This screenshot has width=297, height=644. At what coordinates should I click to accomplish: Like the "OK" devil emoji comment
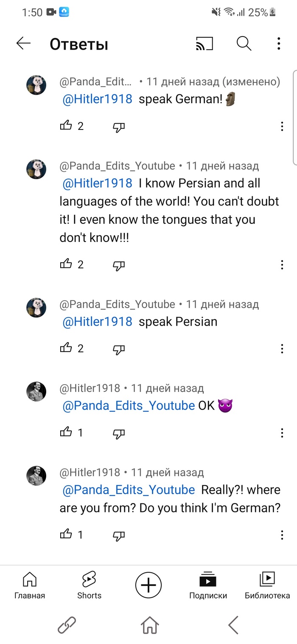(x=66, y=432)
